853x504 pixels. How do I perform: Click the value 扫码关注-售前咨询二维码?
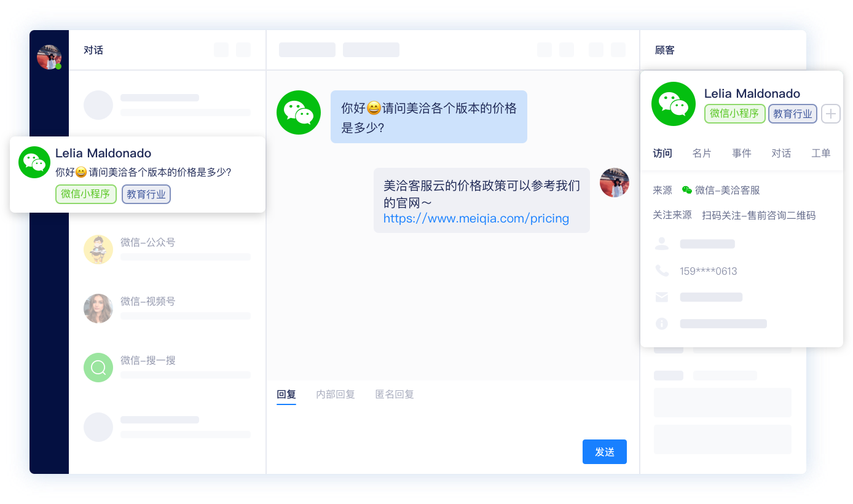(x=758, y=216)
